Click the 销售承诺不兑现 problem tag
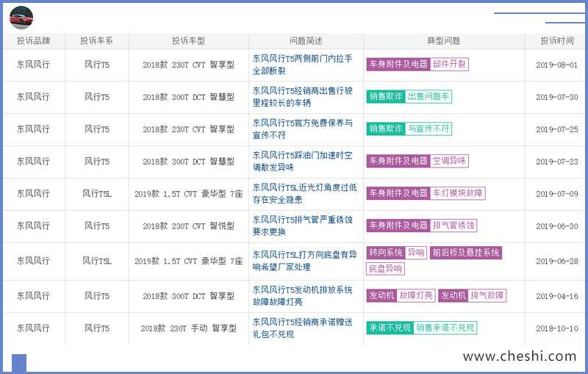Viewport: 588px width, 374px height. (x=445, y=328)
